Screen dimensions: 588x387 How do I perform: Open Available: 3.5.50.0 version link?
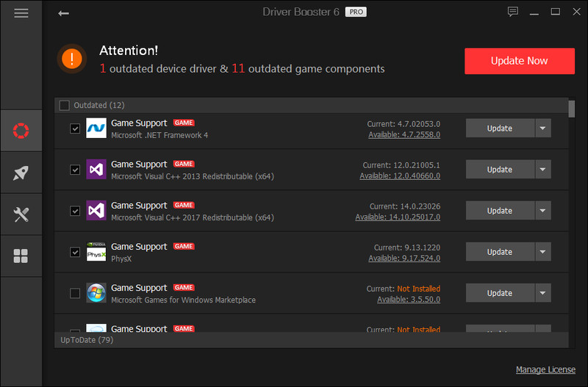click(x=409, y=300)
